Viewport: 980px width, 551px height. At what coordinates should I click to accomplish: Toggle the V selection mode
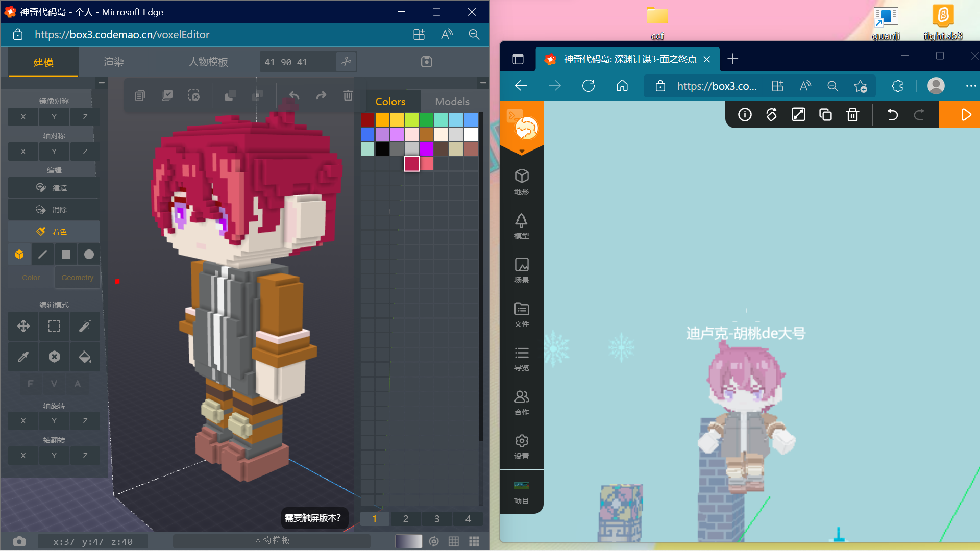click(x=54, y=384)
